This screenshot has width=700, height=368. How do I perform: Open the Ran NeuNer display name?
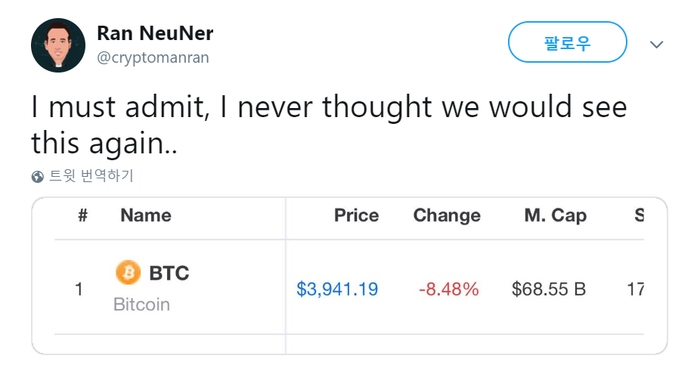click(155, 33)
